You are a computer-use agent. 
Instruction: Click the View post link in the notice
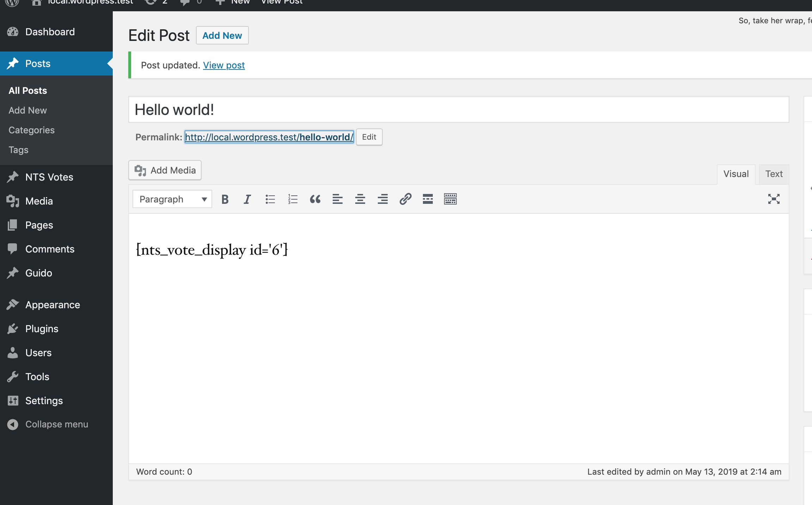tap(224, 65)
